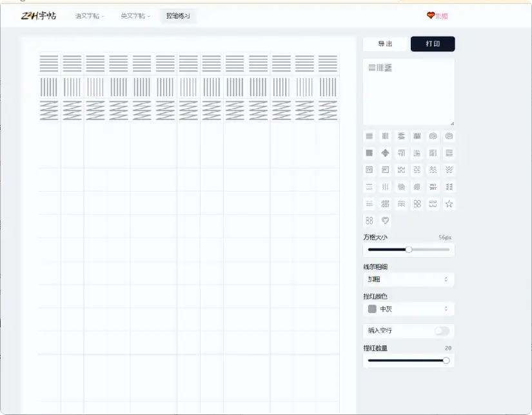Click the 打印 button to print

tap(433, 44)
